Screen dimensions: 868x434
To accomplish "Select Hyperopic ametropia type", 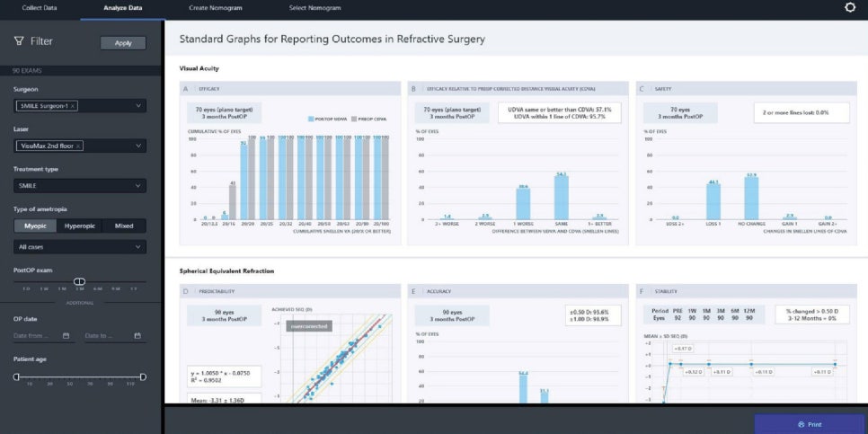I will [80, 226].
